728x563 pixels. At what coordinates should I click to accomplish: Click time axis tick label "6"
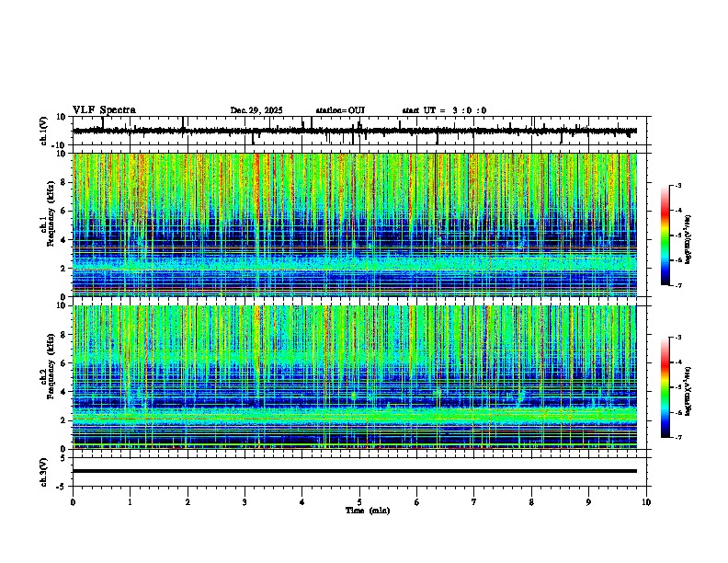(x=417, y=502)
